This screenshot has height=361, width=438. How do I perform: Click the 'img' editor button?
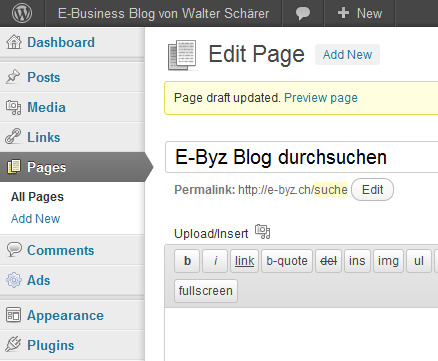[x=388, y=261]
